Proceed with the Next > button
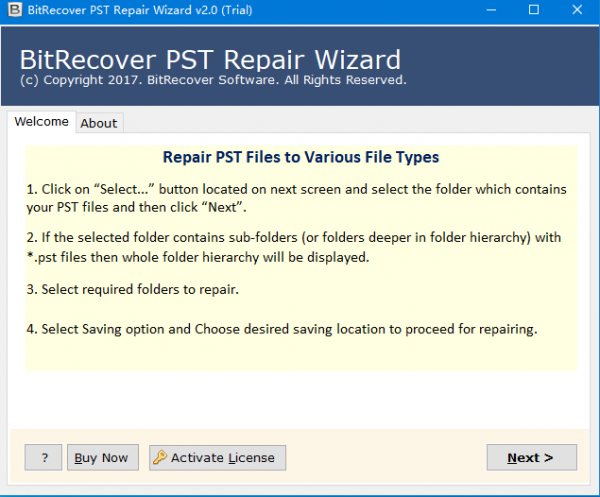This screenshot has height=497, width=600. (x=531, y=458)
